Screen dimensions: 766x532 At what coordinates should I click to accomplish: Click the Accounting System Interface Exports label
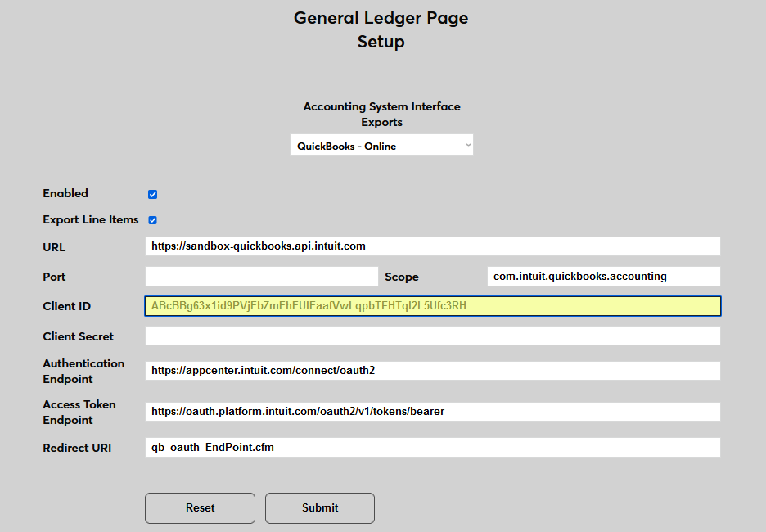point(381,114)
